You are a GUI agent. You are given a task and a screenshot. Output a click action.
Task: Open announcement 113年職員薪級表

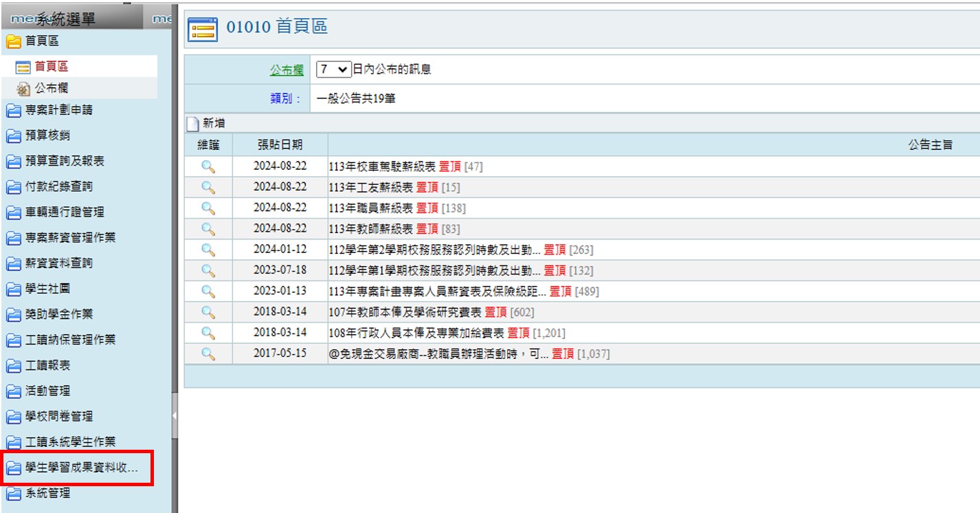tap(371, 208)
